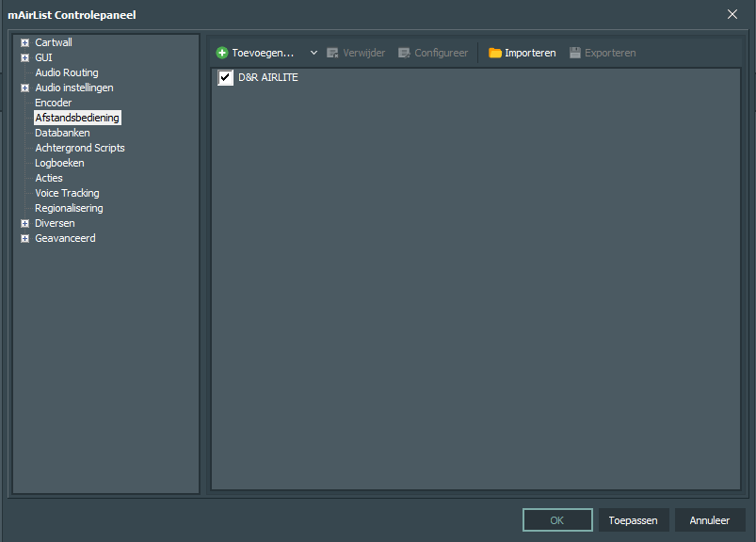
Task: Click the Toepassen button
Action: (x=633, y=520)
